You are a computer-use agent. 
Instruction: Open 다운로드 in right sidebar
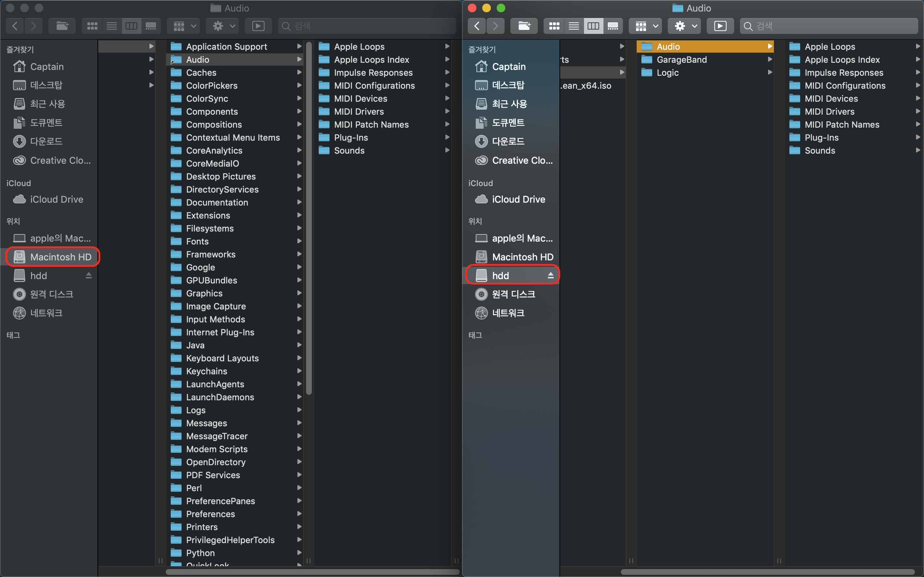pos(508,141)
